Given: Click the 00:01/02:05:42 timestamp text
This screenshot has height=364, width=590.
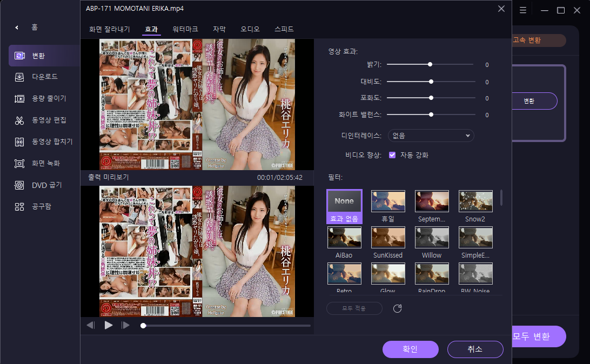Looking at the screenshot, I should [279, 178].
